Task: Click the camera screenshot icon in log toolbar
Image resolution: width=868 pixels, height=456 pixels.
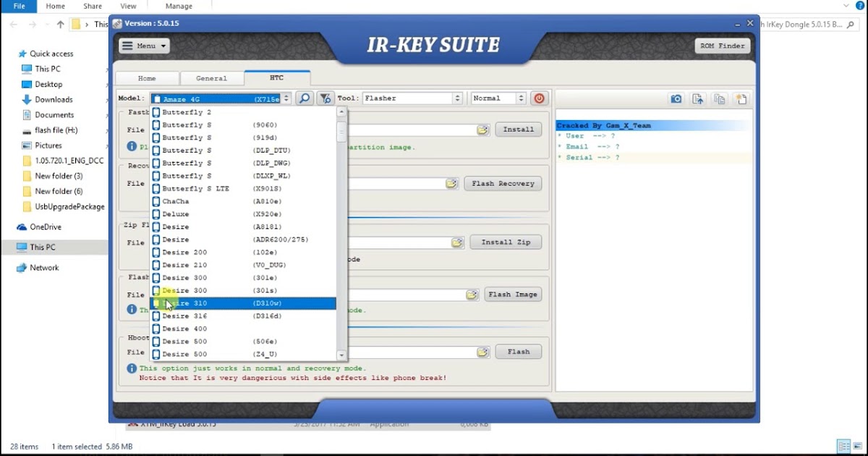Action: click(x=676, y=99)
